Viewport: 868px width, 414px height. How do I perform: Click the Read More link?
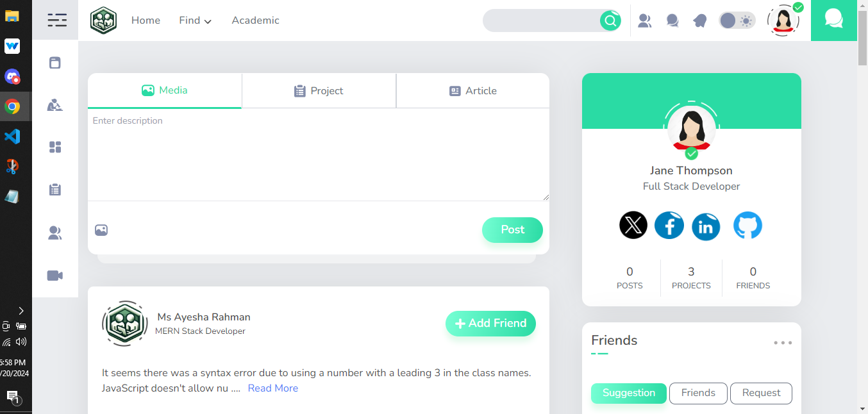point(273,388)
